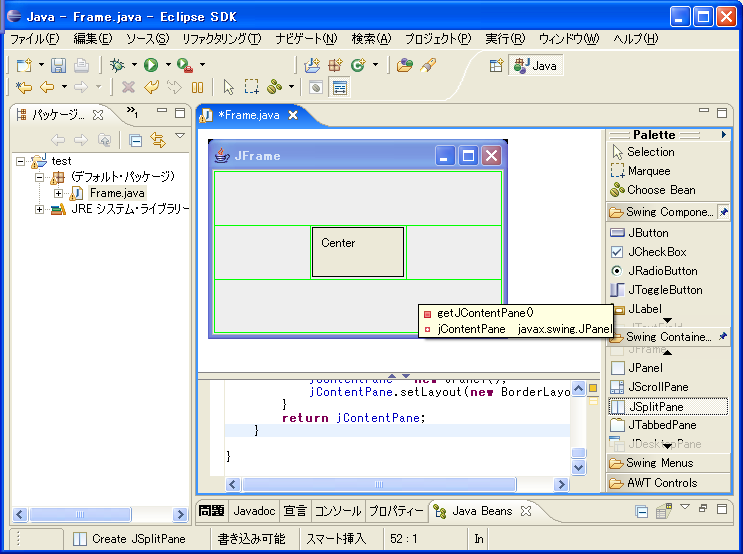
Task: Open the New wizard dropdown arrow
Action: pyautogui.click(x=41, y=64)
